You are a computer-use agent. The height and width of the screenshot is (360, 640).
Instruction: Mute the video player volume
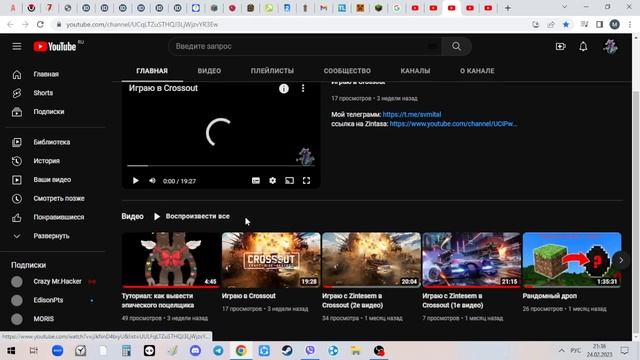tap(152, 181)
